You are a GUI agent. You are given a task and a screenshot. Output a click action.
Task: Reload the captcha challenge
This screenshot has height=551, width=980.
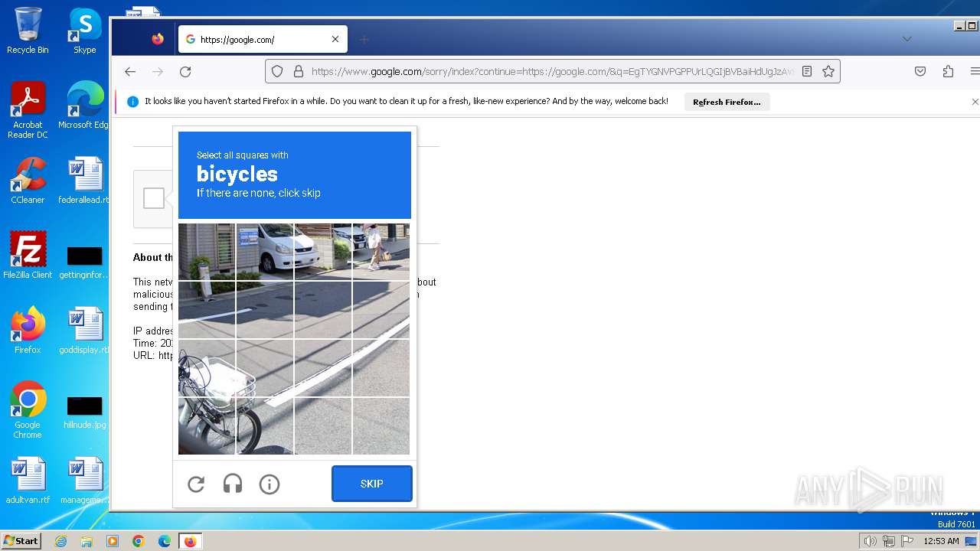pos(196,484)
